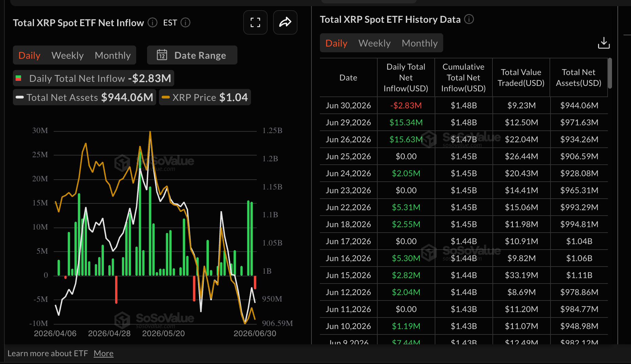The image size is (631, 364).
Task: Click the red negative bar near 2026/04/28
Action: click(116, 289)
